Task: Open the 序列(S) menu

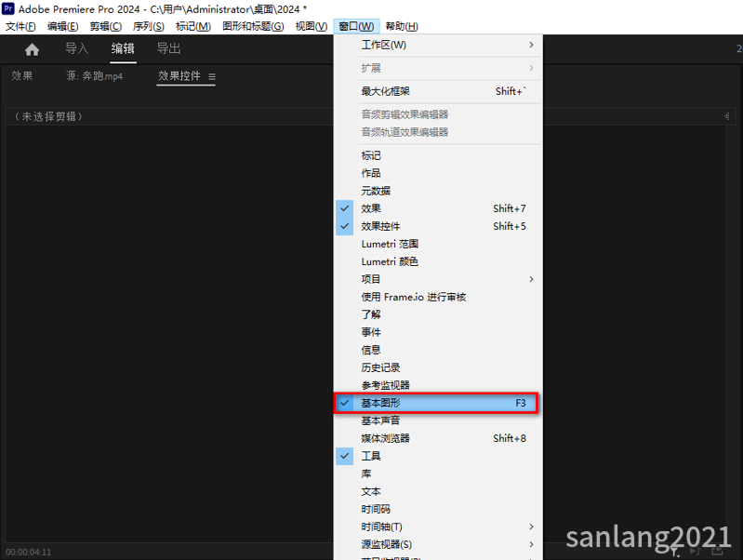Action: tap(148, 26)
